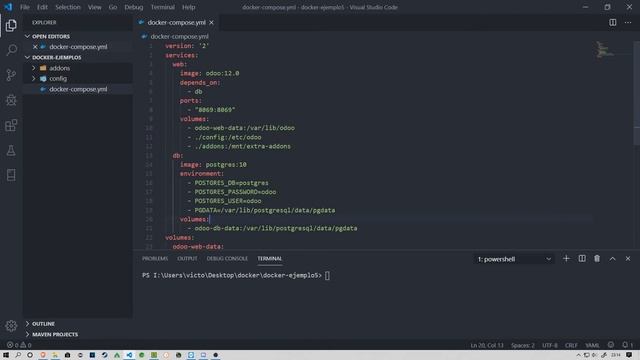Close docker-compose.yml in Open Editors list

point(35,47)
